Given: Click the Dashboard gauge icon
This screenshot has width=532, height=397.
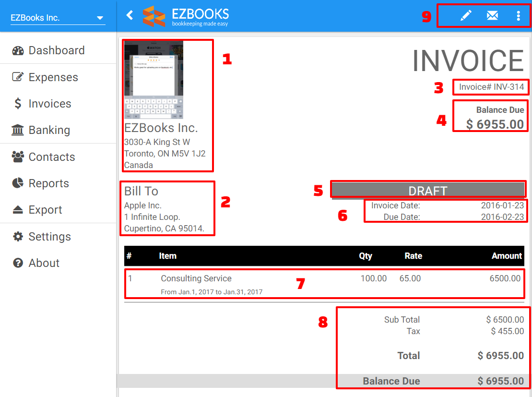Looking at the screenshot, I should point(18,50).
